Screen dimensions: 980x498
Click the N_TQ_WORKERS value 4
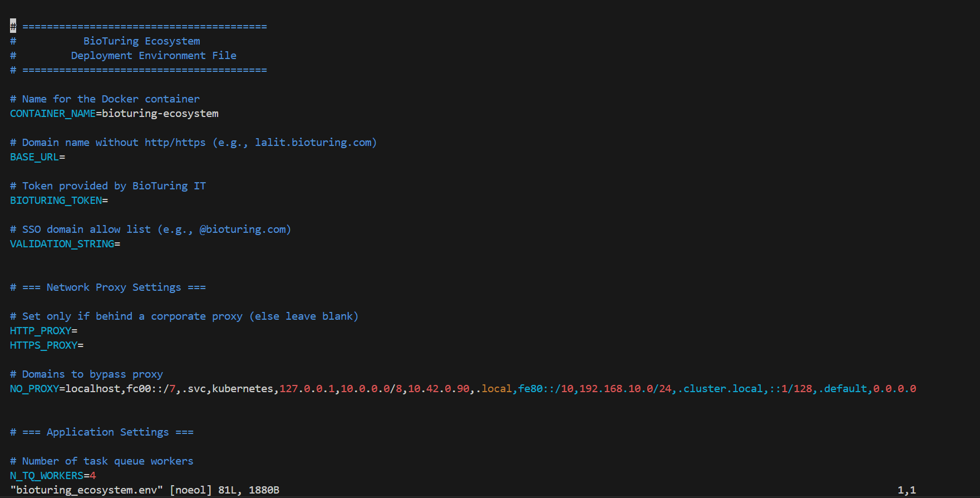coord(93,476)
